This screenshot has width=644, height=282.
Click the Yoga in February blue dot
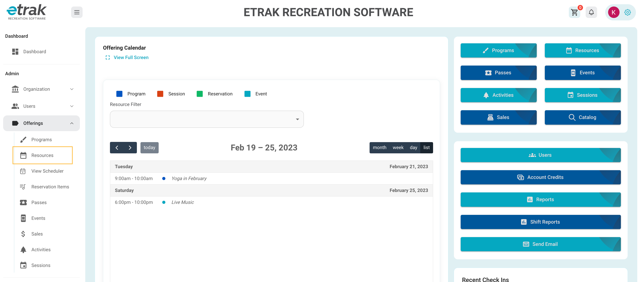[x=164, y=178]
